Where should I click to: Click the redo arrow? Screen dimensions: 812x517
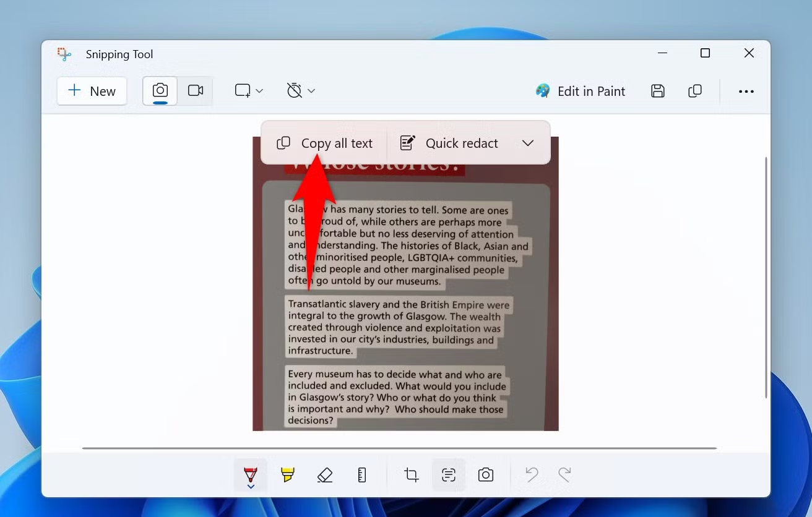tap(564, 474)
